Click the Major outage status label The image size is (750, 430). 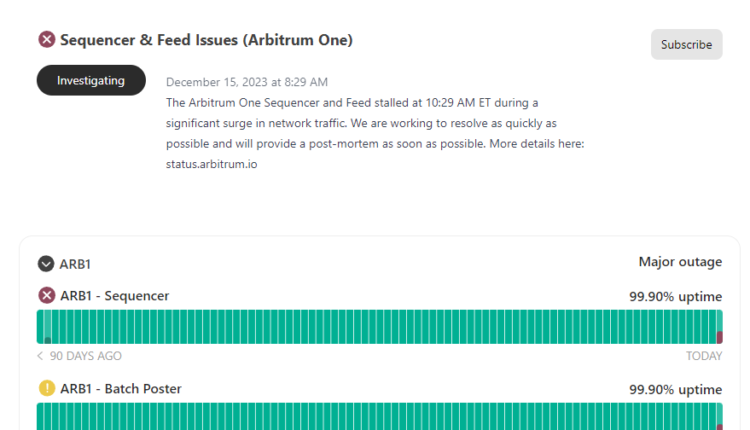[680, 262]
